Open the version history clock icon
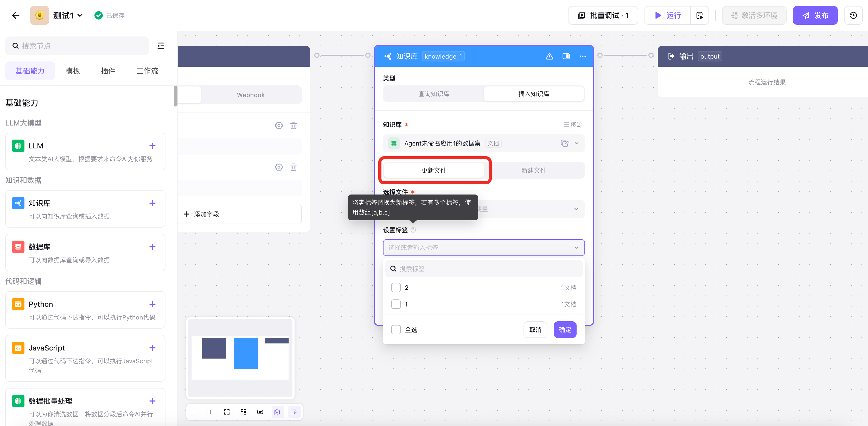This screenshot has width=868, height=426. coord(853,16)
